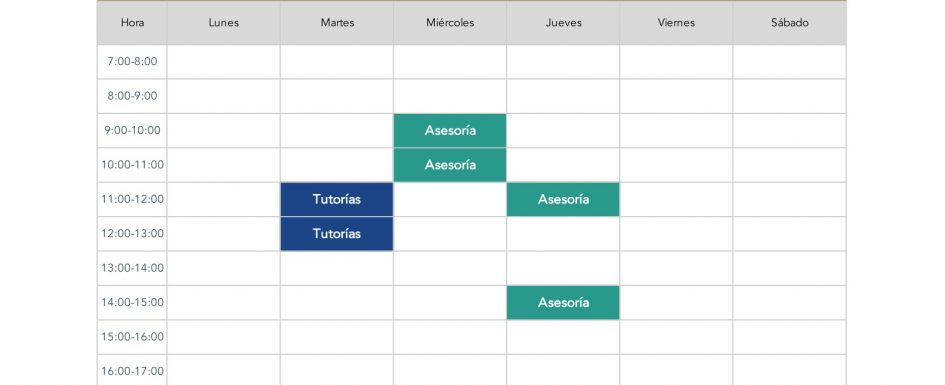Click the Martes column header

[x=337, y=23]
